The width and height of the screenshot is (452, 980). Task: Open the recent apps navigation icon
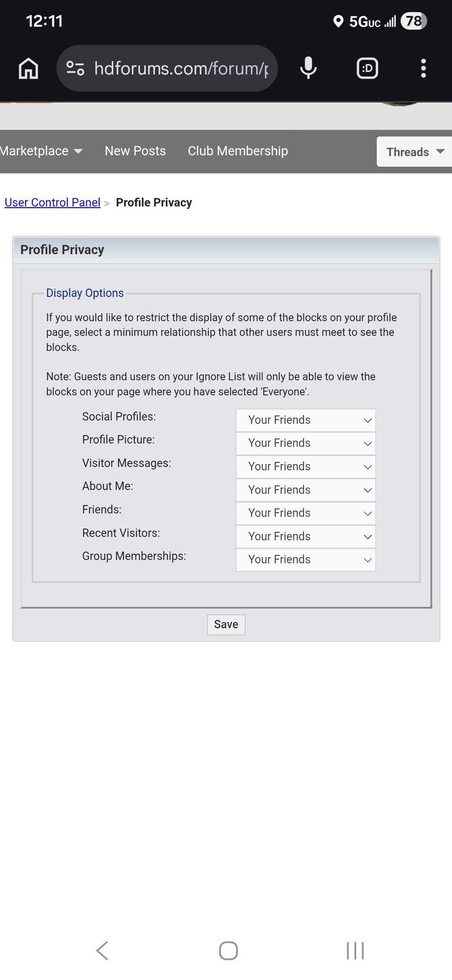click(355, 950)
